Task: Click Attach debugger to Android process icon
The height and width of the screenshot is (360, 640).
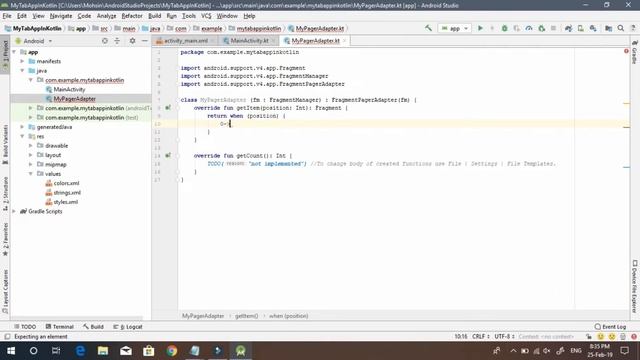Action: 542,28
